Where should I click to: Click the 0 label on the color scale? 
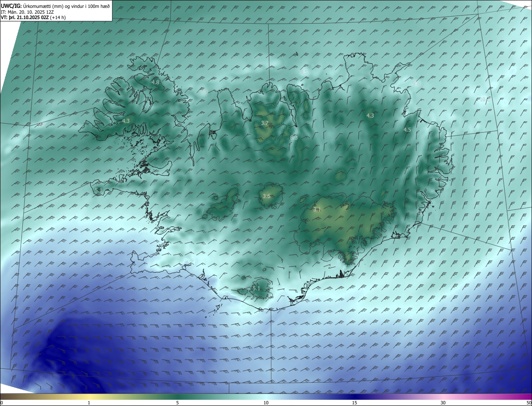click(x=2, y=403)
